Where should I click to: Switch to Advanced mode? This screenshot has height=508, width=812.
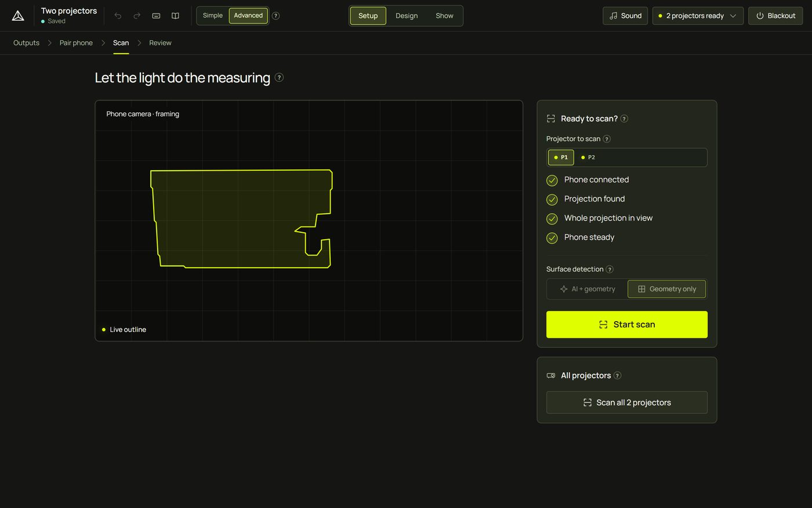pos(248,16)
